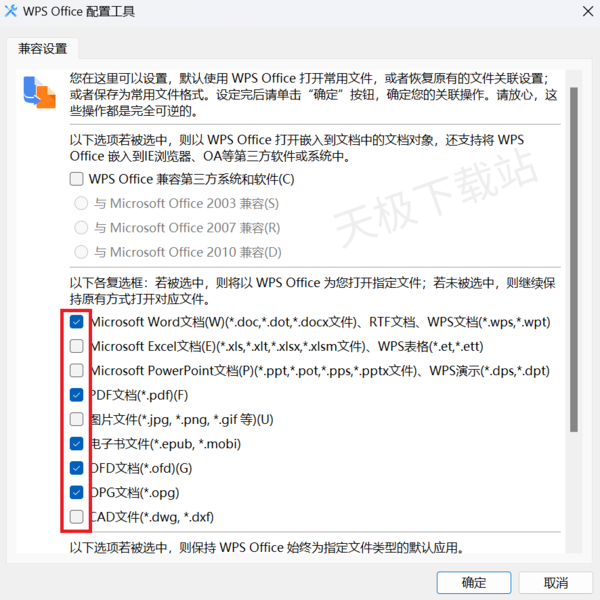The height and width of the screenshot is (600, 600).
Task: Switch to the 兼容设置 tab
Action: coord(42,49)
